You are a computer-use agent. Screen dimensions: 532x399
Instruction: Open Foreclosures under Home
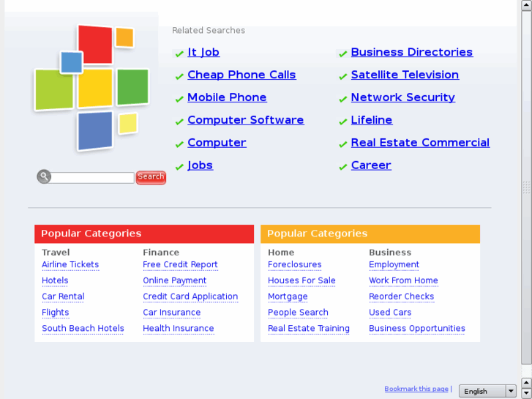tap(295, 264)
